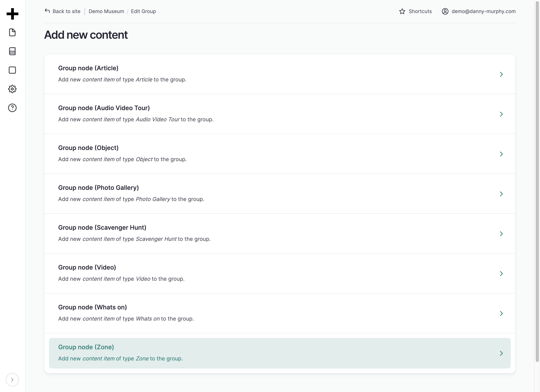Select the highlighted Group node (Zone)
Image resolution: width=540 pixels, height=392 pixels.
280,353
